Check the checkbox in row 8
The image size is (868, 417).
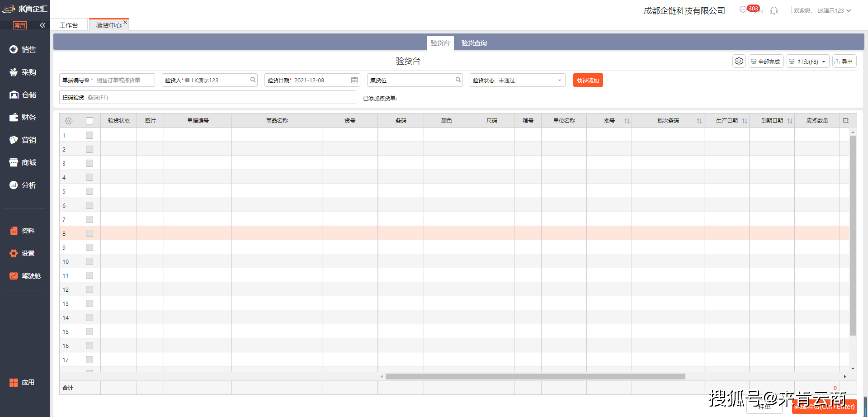tap(90, 233)
